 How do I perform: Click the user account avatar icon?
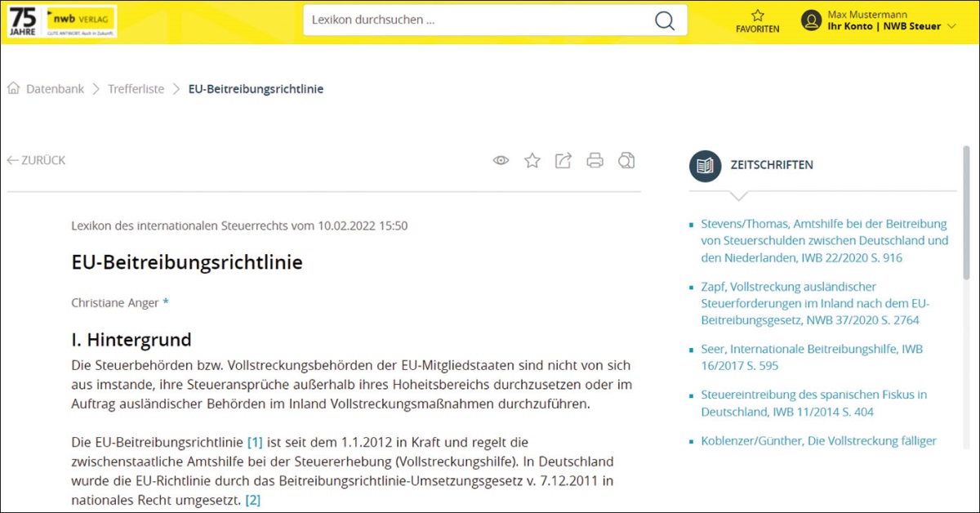tap(810, 20)
